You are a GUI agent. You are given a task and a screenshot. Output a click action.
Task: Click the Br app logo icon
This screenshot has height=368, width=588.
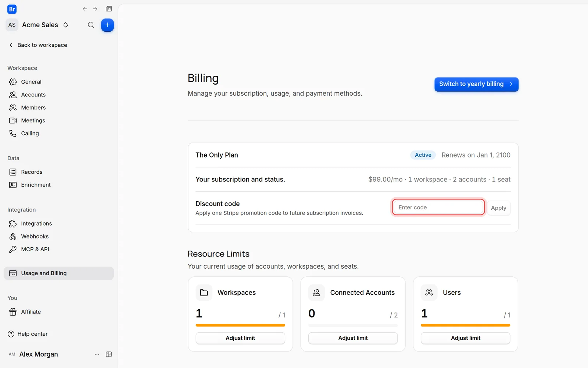pyautogui.click(x=12, y=9)
